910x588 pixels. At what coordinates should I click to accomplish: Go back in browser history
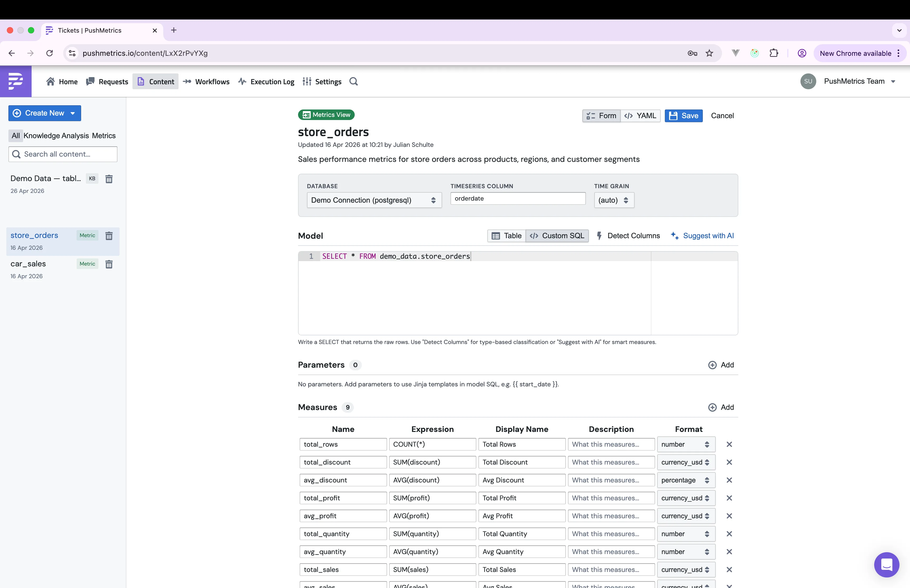coord(12,53)
